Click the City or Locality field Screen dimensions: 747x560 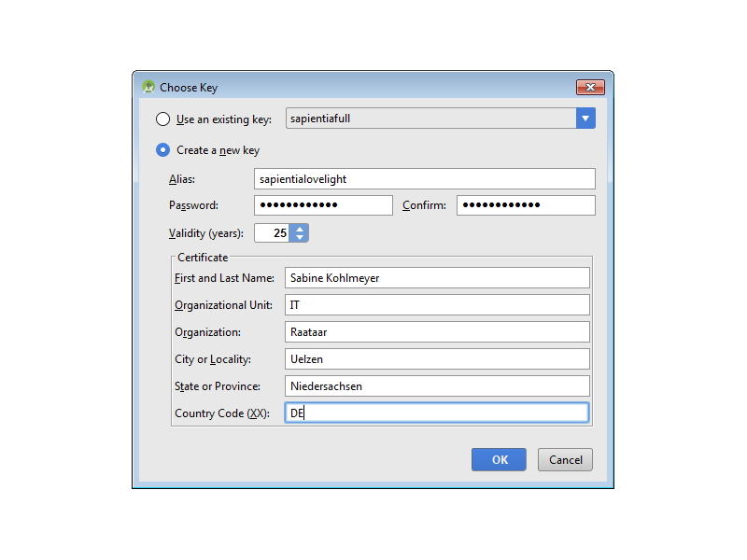437,359
